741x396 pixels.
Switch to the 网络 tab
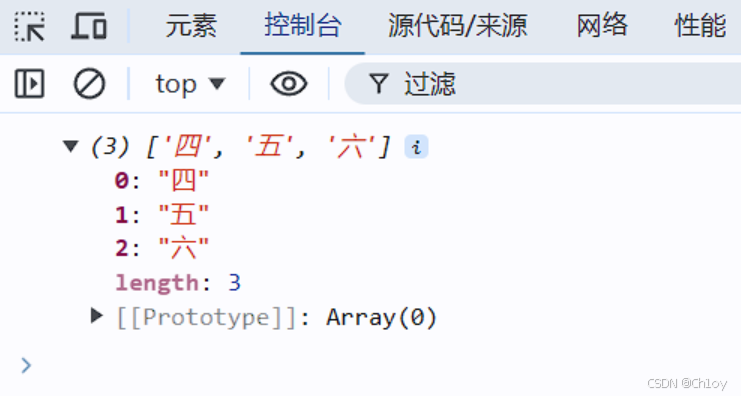point(602,26)
